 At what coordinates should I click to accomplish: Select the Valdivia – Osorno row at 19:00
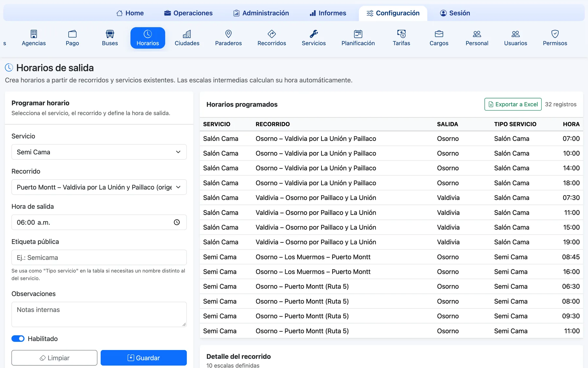(x=391, y=242)
